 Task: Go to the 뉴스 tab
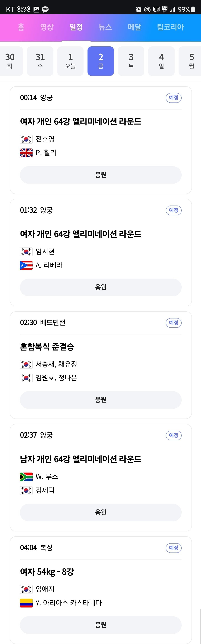[105, 27]
